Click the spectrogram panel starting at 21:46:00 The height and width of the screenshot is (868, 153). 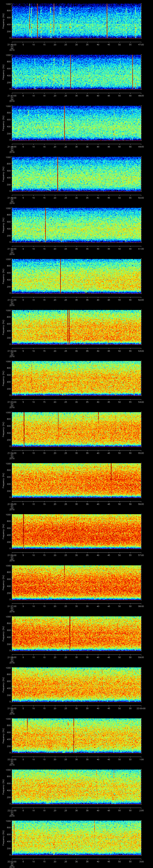click(x=77, y=21)
